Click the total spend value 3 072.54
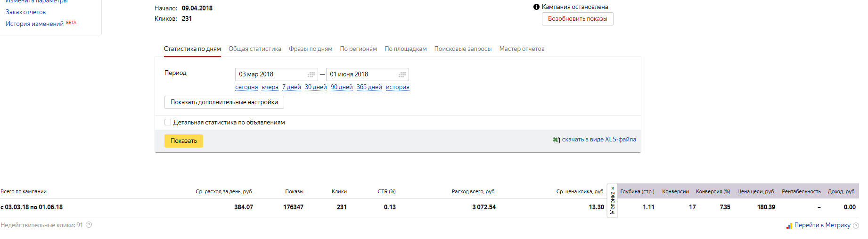Viewport: 868px width, 239px height. 484,207
